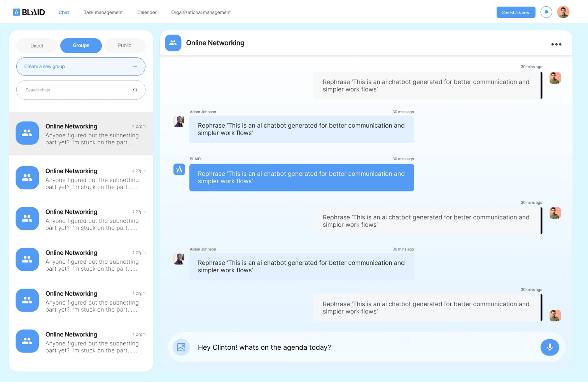Click the See what's new button
Image resolution: width=588 pixels, height=382 pixels.
(x=516, y=12)
